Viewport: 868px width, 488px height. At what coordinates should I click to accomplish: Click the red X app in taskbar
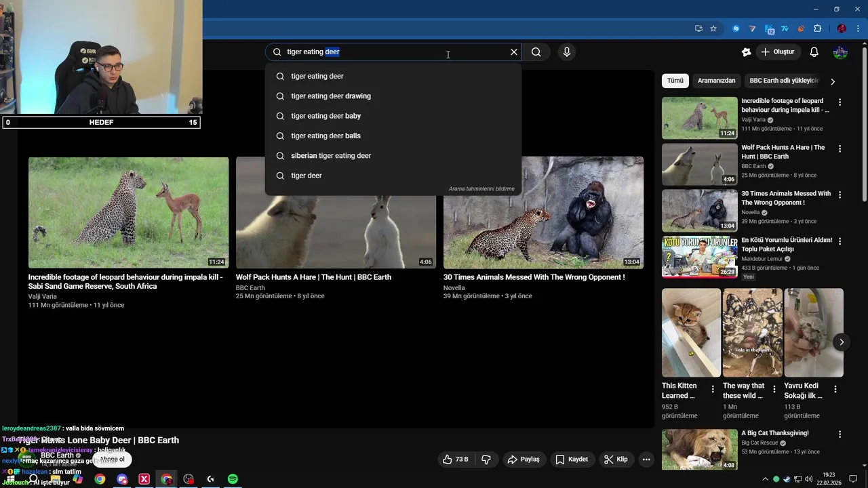coord(144,479)
